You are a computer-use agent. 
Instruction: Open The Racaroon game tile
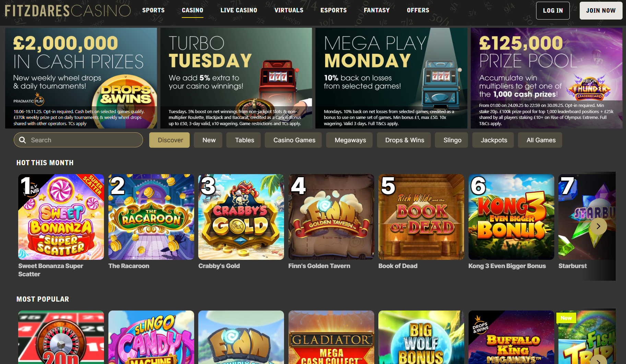[x=151, y=217]
